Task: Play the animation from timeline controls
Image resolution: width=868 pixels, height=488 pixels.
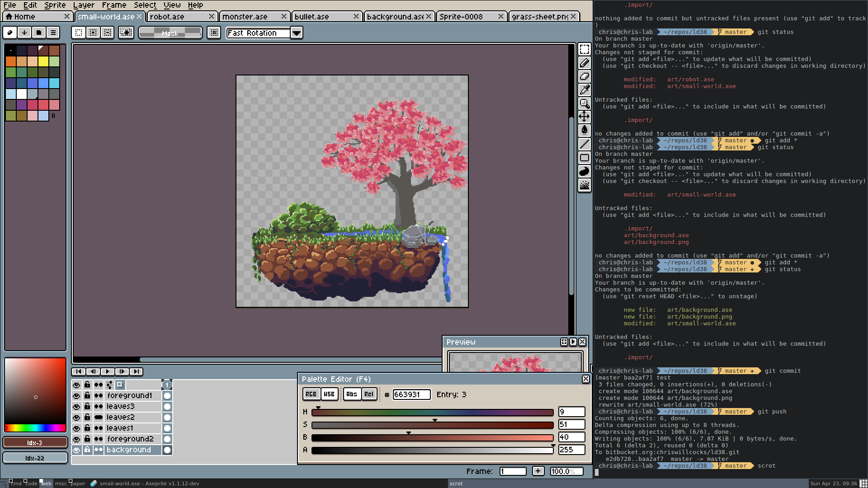Action: point(107,371)
